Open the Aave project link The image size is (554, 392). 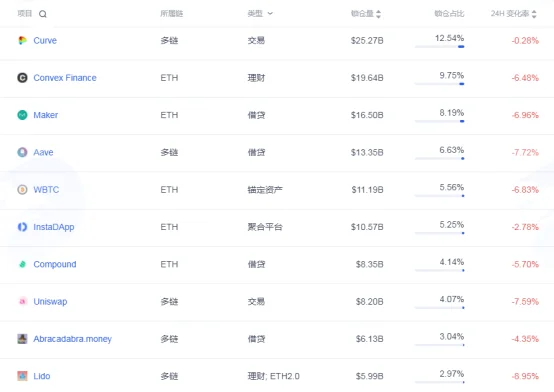click(x=43, y=152)
